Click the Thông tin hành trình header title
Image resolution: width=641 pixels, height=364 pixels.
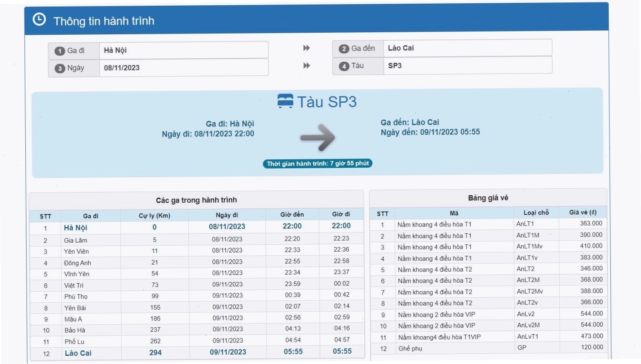coord(104,21)
